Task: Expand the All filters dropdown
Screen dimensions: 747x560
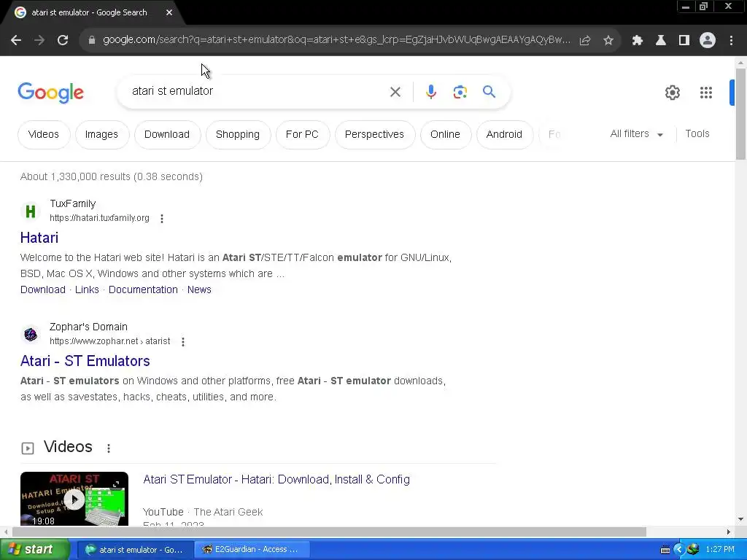Action: pos(636,134)
